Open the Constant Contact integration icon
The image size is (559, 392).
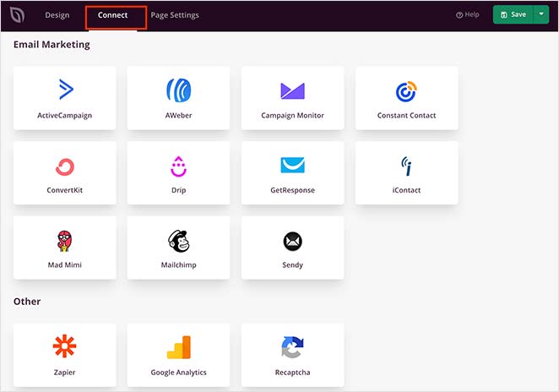click(x=406, y=90)
